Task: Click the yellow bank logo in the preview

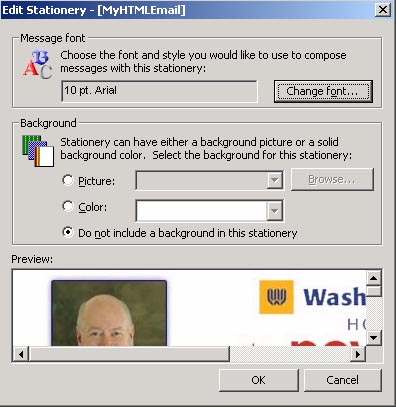Action: 276,297
